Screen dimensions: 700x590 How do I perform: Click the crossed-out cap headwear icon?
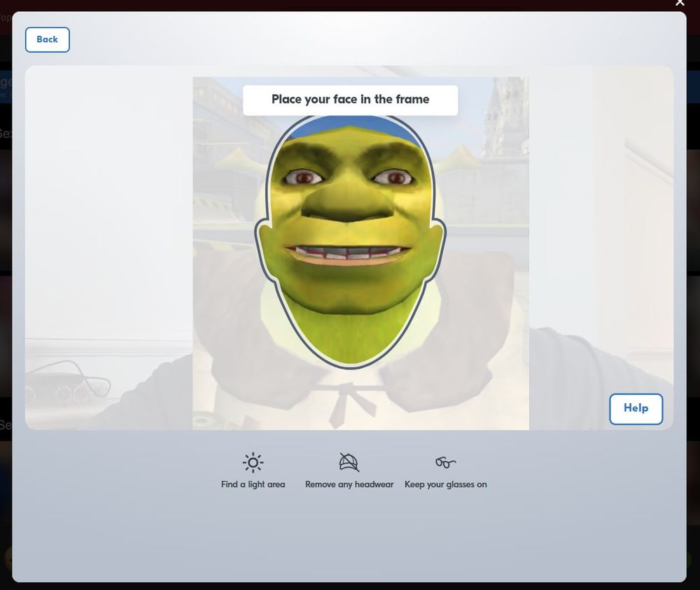(x=349, y=463)
